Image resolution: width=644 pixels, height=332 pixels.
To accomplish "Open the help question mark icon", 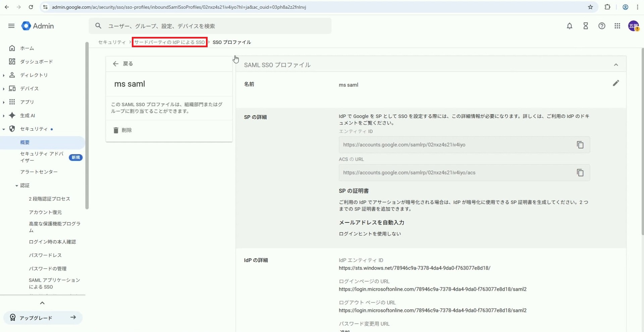I will [601, 26].
